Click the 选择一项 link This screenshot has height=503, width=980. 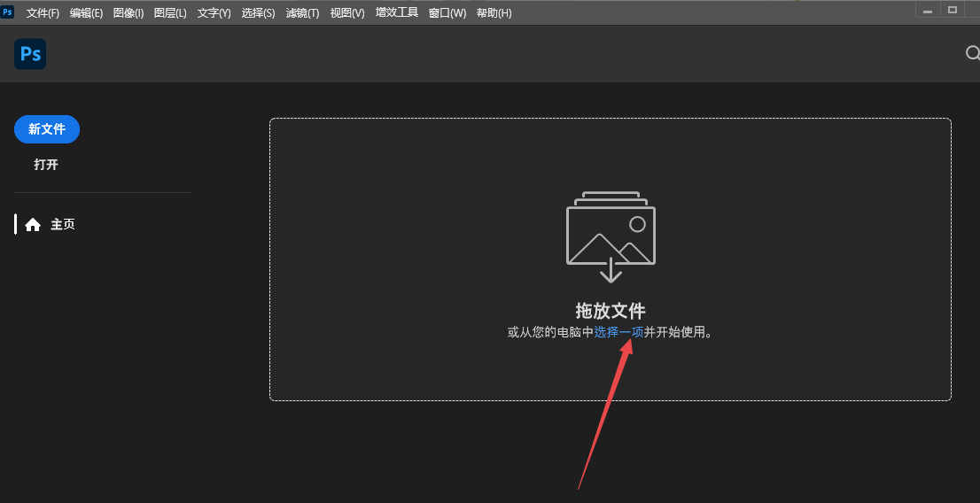618,332
